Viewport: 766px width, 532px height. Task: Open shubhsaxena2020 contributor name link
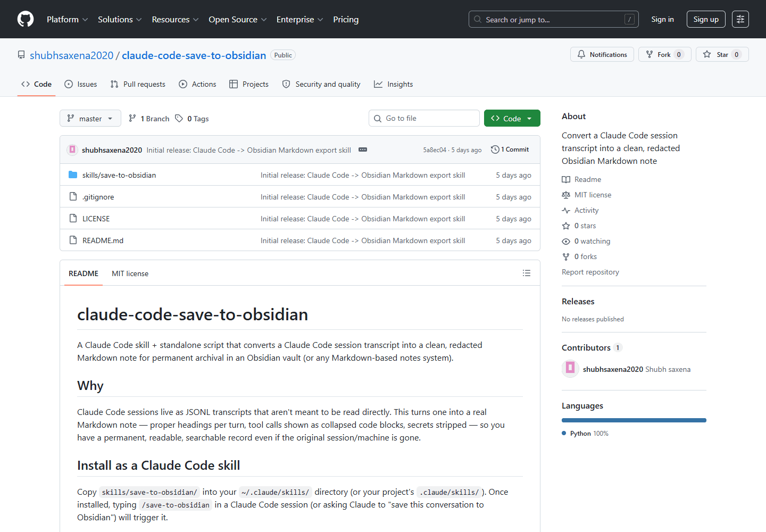pyautogui.click(x=613, y=369)
